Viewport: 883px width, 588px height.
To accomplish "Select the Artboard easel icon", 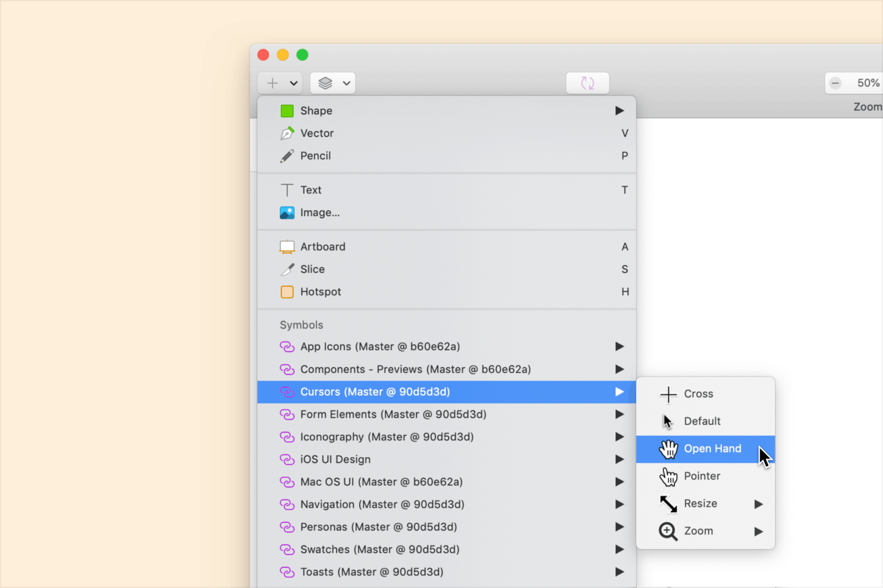I will coord(287,247).
